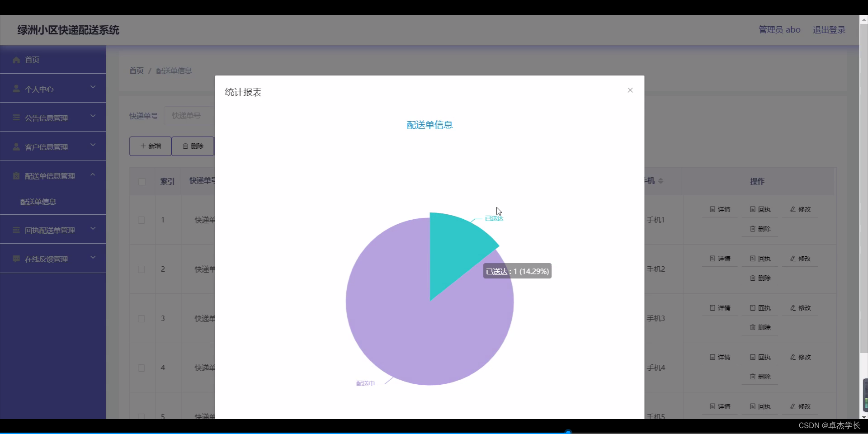Screen dimensions: 868x434
Task: Check the checkbox for row 4
Action: point(141,368)
